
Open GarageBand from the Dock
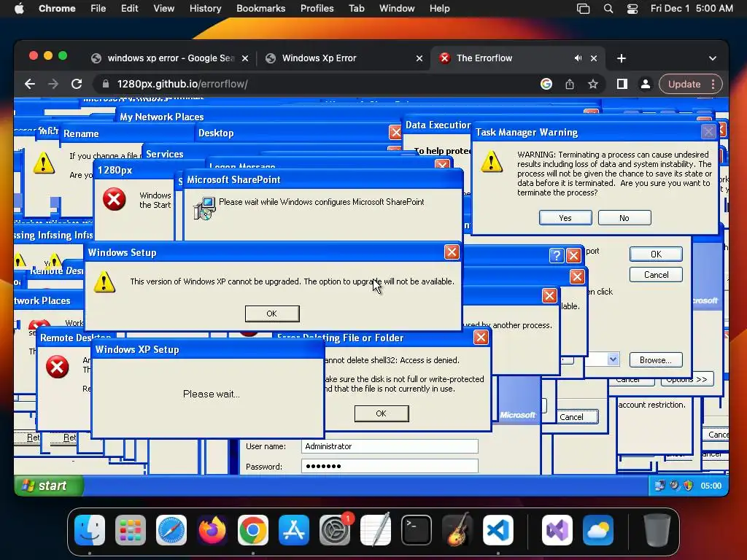click(457, 530)
